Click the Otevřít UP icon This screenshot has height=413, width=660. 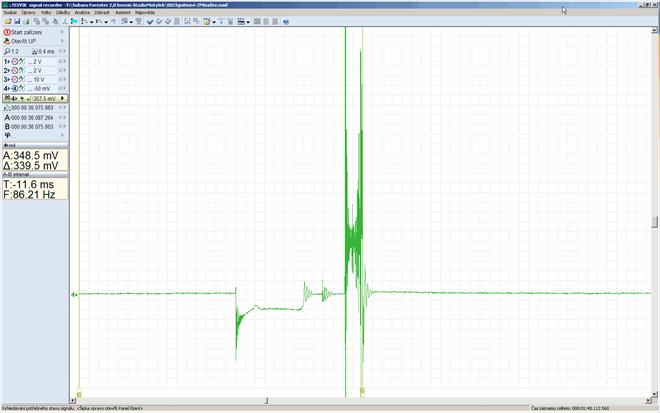click(7, 41)
